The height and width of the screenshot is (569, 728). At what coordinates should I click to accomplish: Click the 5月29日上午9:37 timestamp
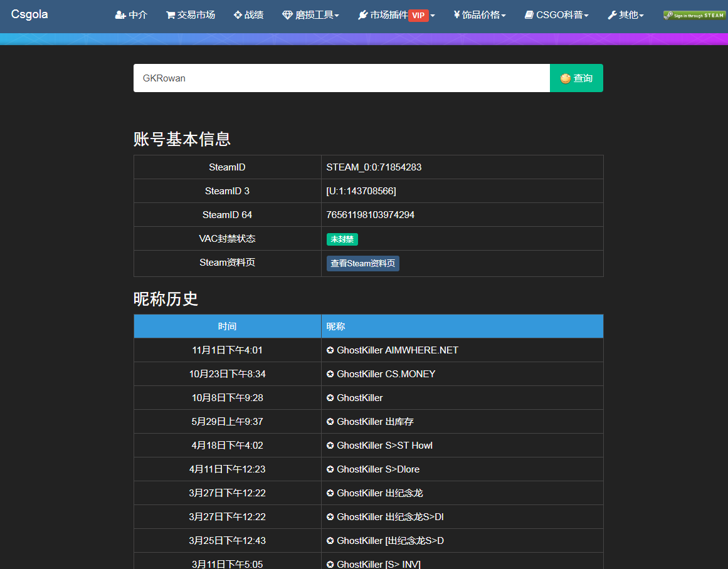point(228,421)
